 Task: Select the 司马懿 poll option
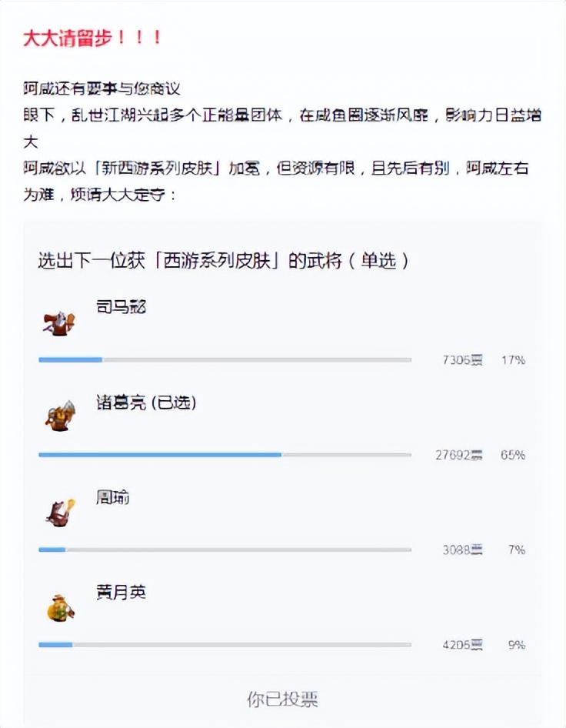click(x=122, y=307)
